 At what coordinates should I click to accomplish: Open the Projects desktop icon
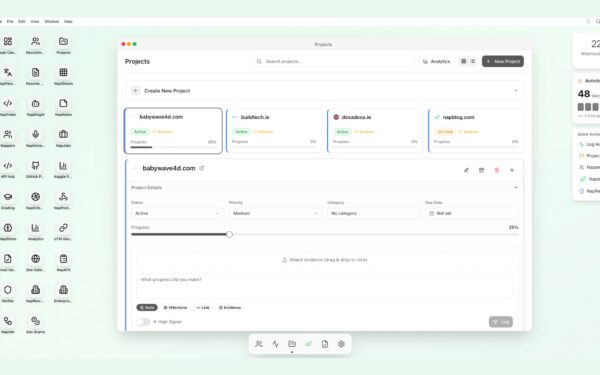point(64,41)
